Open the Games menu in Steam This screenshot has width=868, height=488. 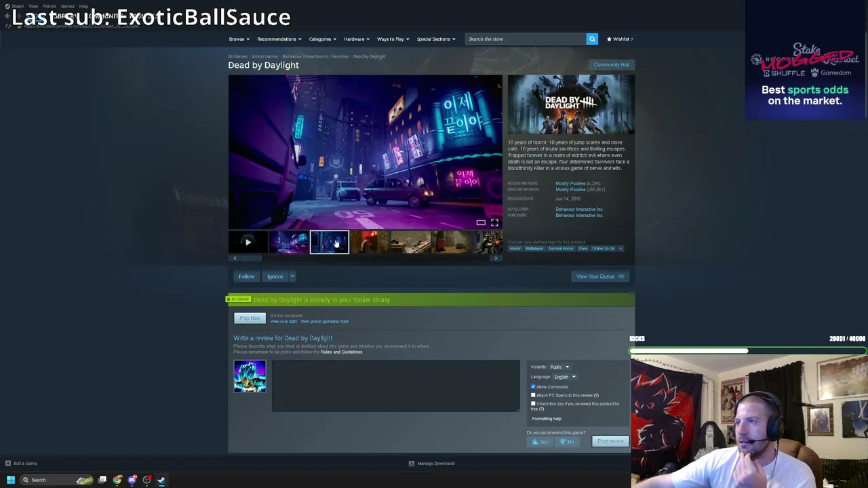pyautogui.click(x=68, y=6)
